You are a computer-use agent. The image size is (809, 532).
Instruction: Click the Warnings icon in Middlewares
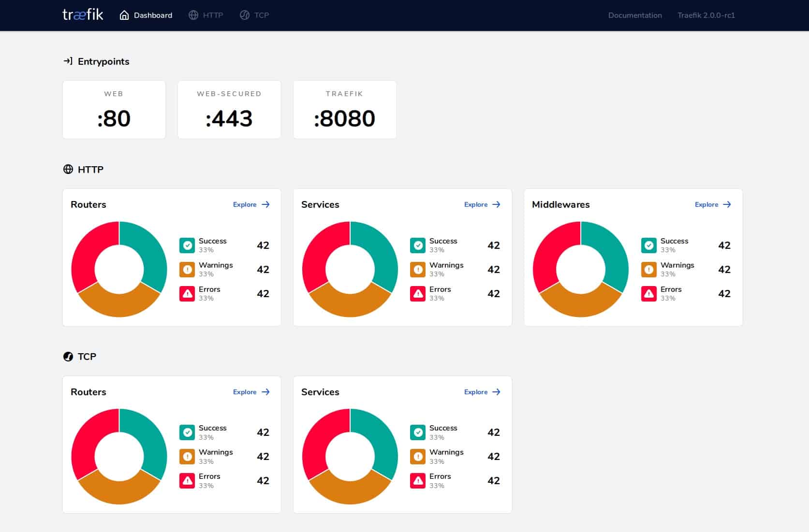[x=649, y=270]
